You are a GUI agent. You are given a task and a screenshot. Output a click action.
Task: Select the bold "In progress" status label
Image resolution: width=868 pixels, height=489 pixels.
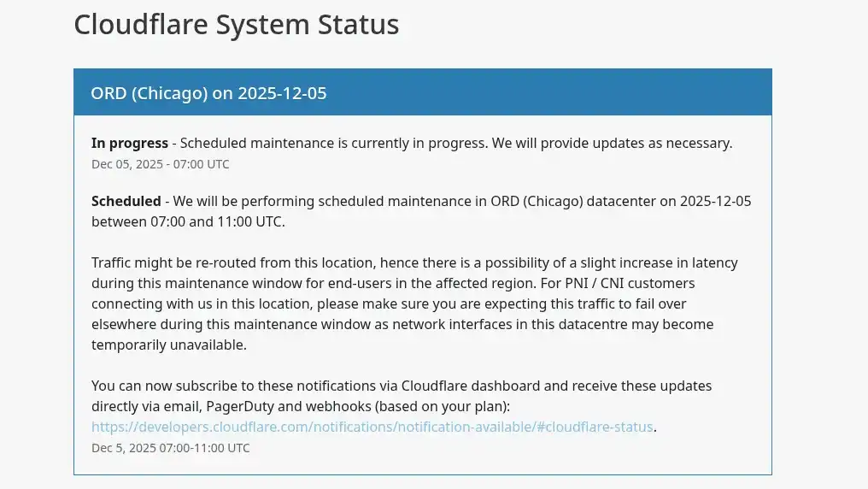tap(129, 144)
